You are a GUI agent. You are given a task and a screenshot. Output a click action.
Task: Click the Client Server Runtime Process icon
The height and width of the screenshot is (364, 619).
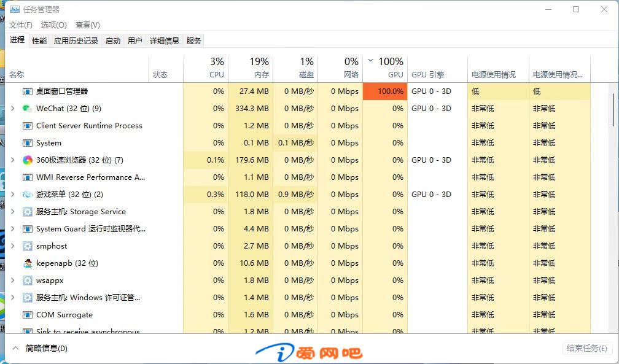click(x=27, y=126)
